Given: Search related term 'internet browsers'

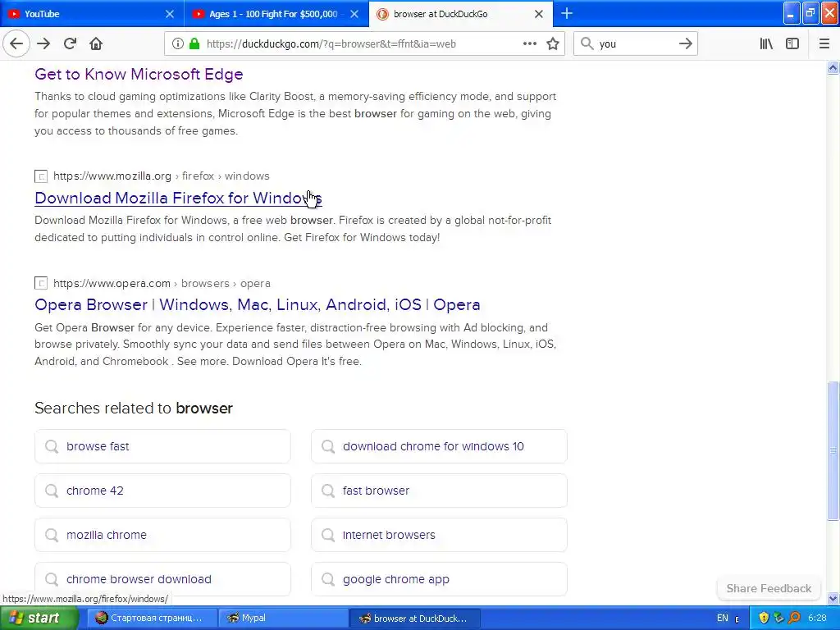Looking at the screenshot, I should [439, 535].
